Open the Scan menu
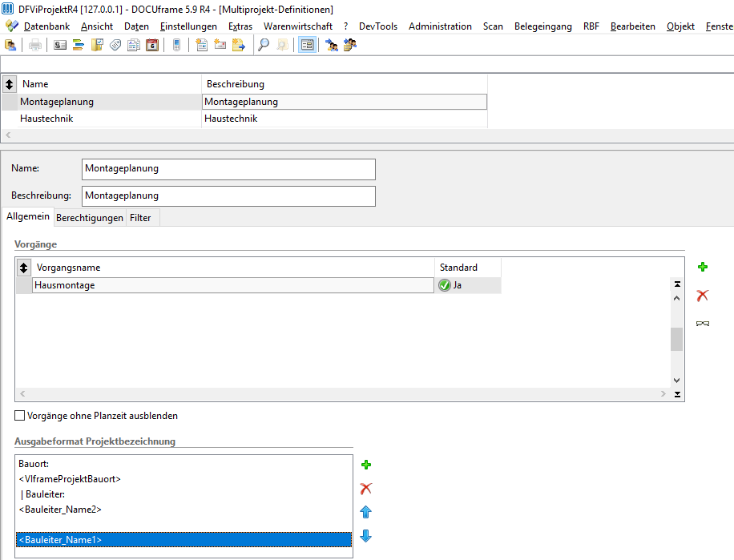 493,26
